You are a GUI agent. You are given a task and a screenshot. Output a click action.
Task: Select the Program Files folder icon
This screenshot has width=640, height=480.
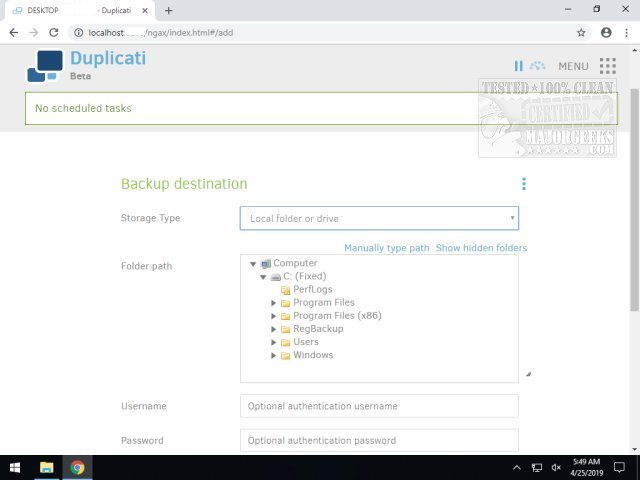coord(286,303)
